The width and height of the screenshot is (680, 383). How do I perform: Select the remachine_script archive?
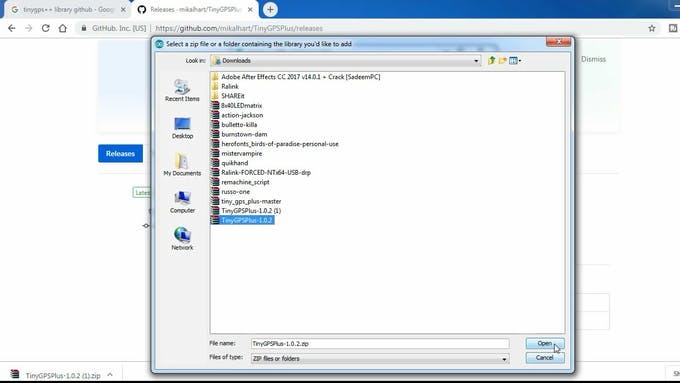coord(240,182)
